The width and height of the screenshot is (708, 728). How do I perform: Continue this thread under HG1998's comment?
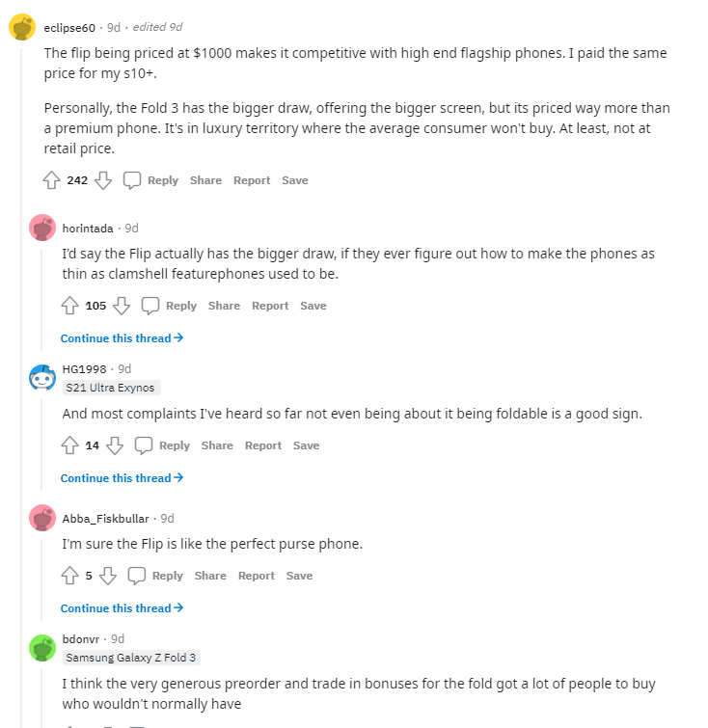[122, 477]
